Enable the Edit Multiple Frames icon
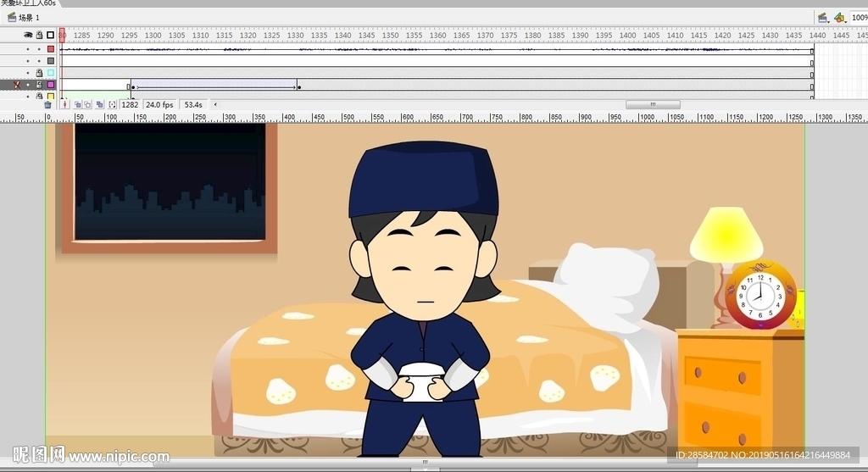 pyautogui.click(x=100, y=104)
